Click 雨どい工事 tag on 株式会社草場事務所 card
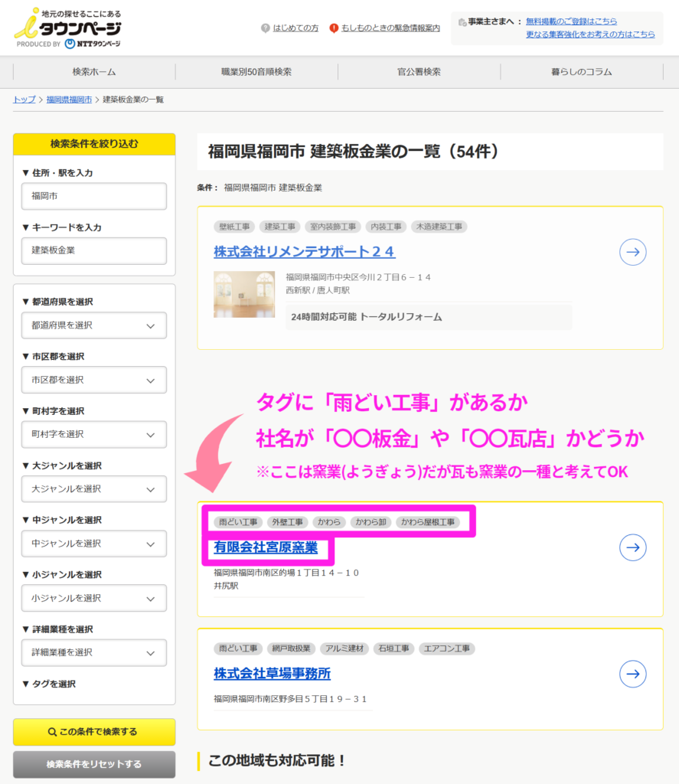 pyautogui.click(x=238, y=648)
